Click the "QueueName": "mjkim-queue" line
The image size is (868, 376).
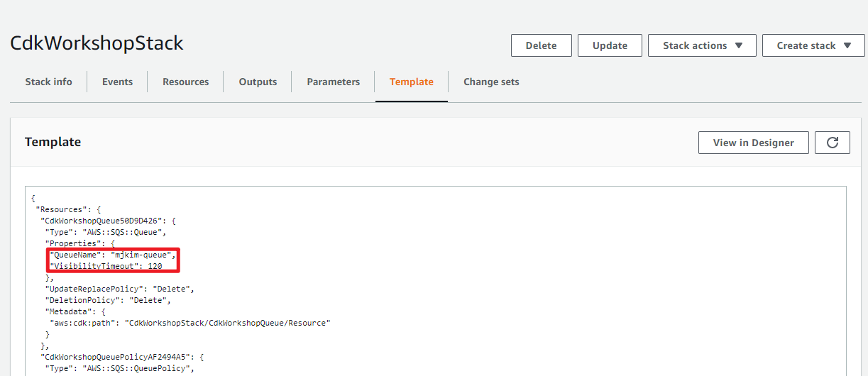tap(112, 255)
